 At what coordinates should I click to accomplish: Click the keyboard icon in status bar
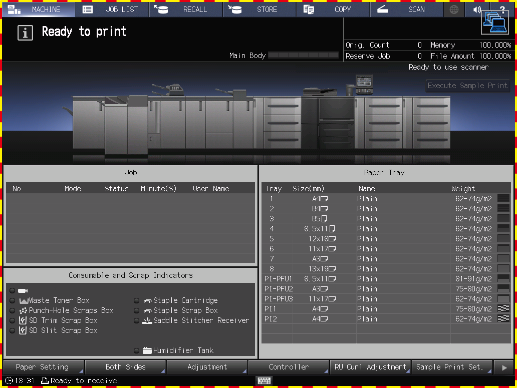[264, 381]
